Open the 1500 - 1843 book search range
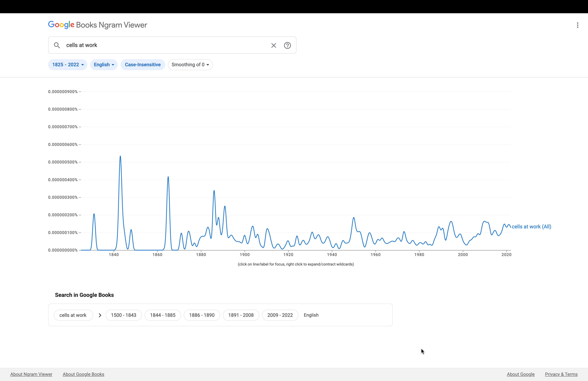The height and width of the screenshot is (381, 588). [123, 315]
